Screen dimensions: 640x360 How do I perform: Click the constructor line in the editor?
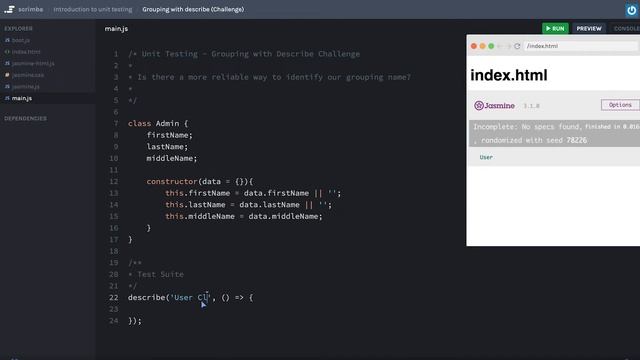[x=200, y=181]
